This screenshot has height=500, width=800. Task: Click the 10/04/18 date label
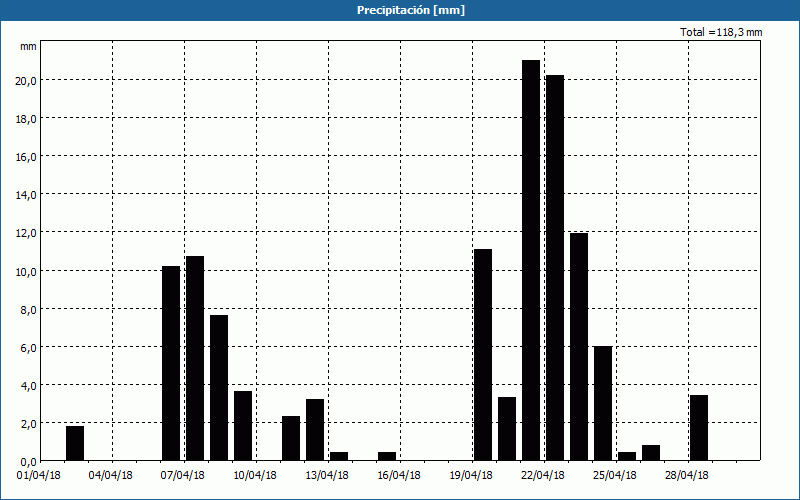tap(255, 476)
